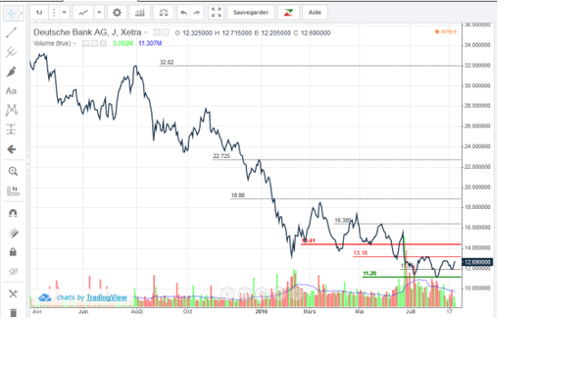The width and height of the screenshot is (588, 368).
Task: Click the red-green Z logo button
Action: point(288,13)
